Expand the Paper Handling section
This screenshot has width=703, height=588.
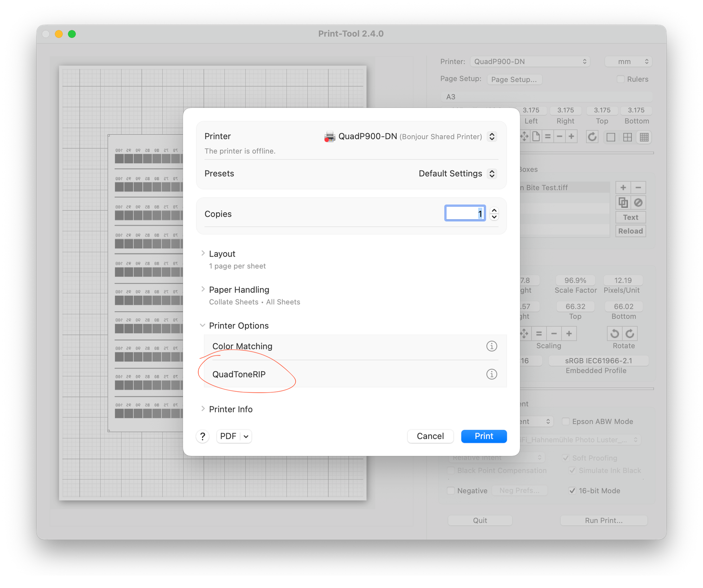point(203,289)
